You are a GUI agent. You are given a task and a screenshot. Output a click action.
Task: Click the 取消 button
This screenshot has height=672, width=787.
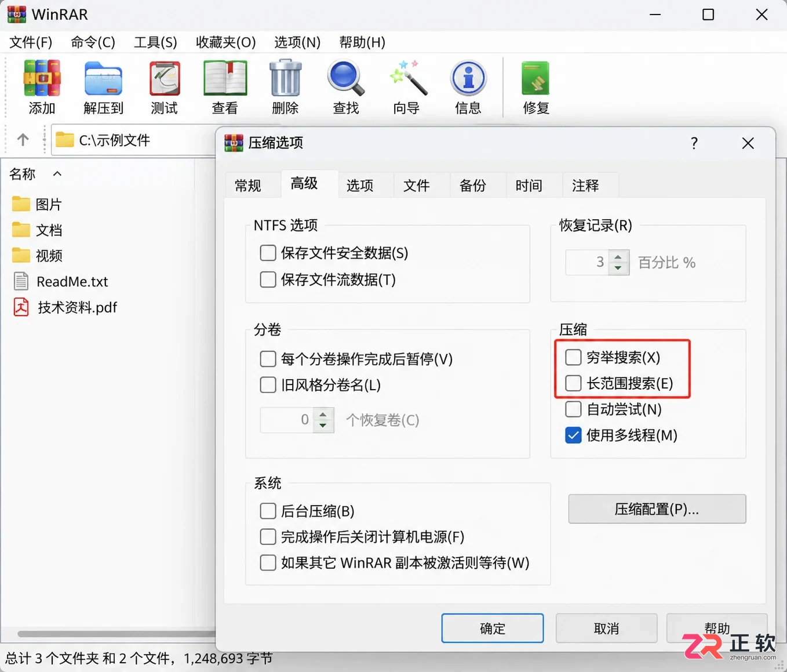click(x=606, y=629)
